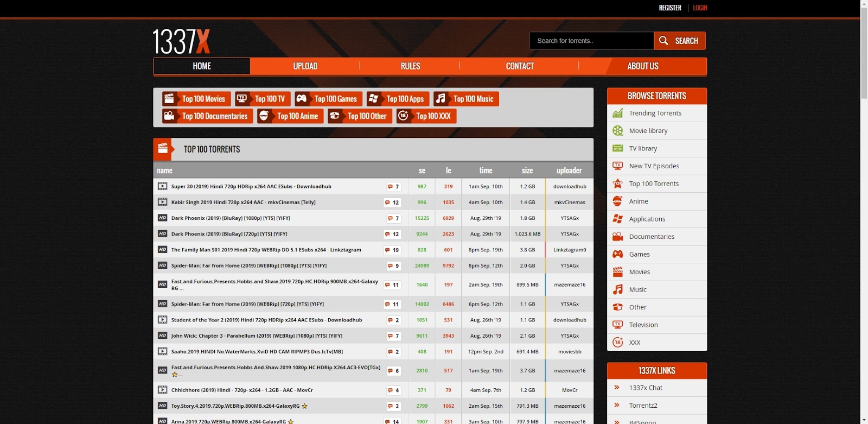The image size is (868, 424).
Task: Open Top 100 Apps windows icon
Action: [x=373, y=99]
